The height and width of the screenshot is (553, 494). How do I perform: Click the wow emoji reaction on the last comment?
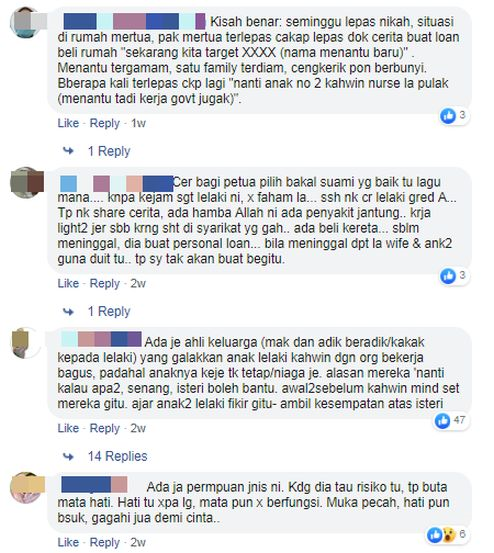(x=449, y=535)
